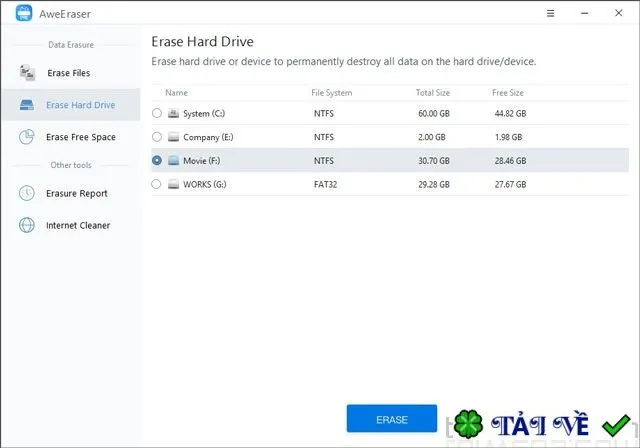Click the 1.98 GB free size cell
This screenshot has width=640, height=448.
tap(508, 137)
